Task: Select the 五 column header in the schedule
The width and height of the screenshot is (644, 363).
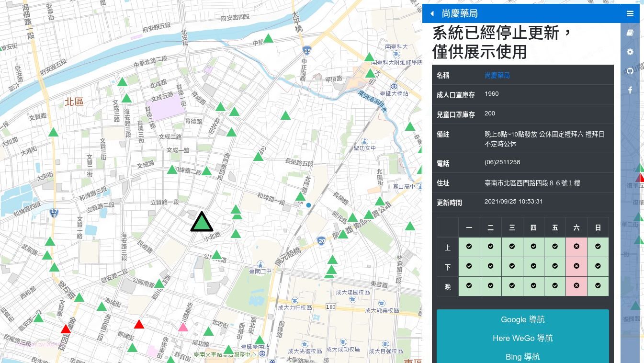Action: pyautogui.click(x=555, y=227)
